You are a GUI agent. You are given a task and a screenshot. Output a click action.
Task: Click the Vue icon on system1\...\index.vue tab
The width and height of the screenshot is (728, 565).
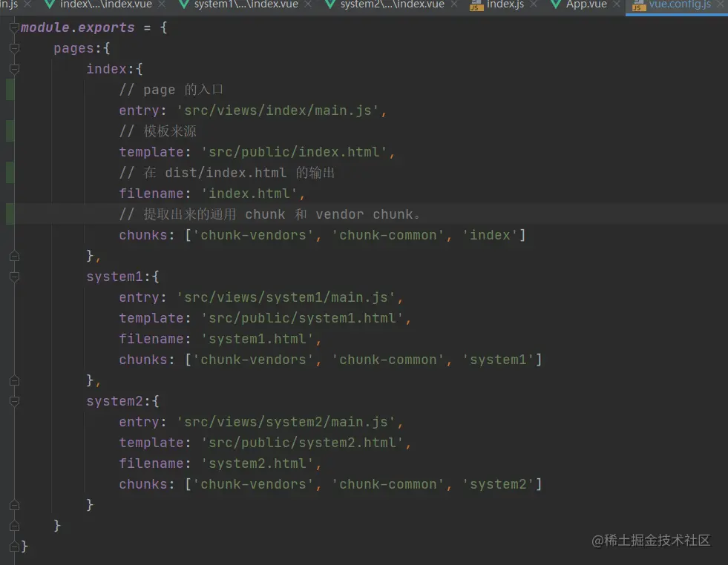tap(184, 4)
